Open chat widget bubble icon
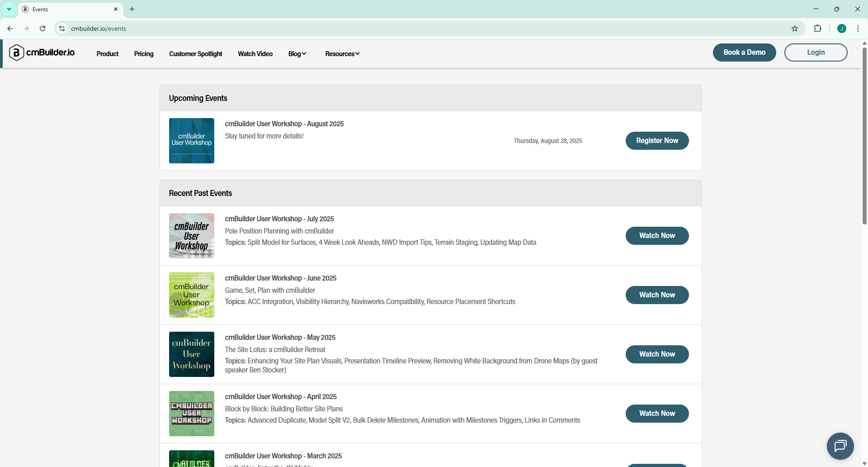 coord(840,446)
